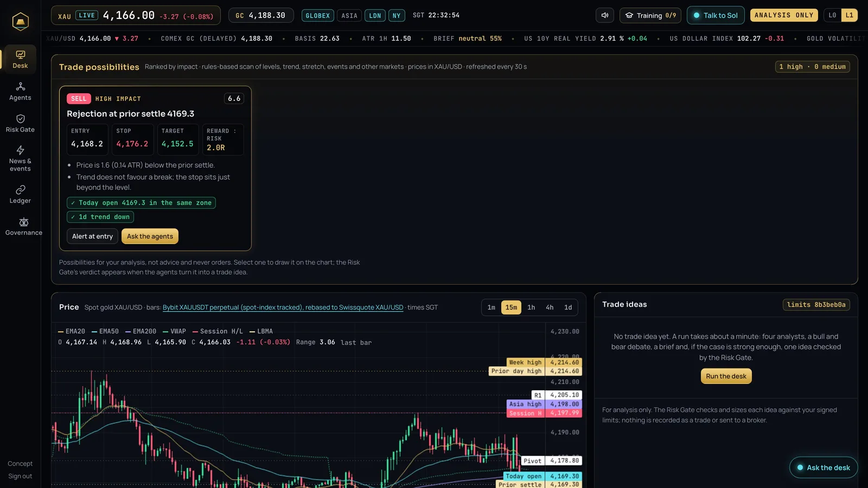Screen dimensions: 868x488
Task: Click Sign out in sidebar
Action: click(x=20, y=476)
